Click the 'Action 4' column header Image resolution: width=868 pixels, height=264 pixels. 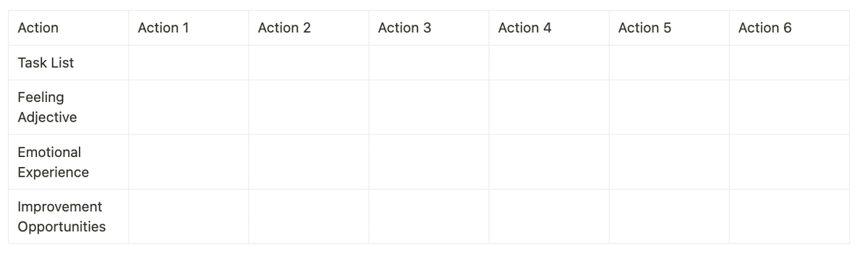(x=549, y=27)
